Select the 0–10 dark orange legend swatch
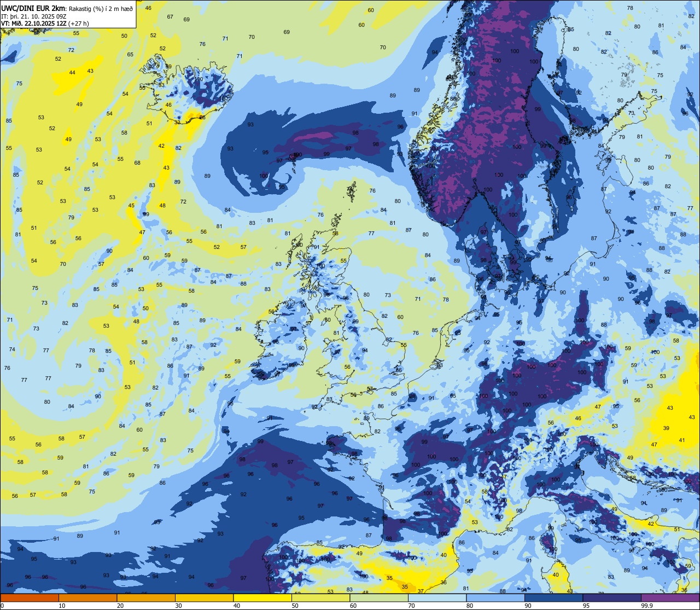The width and height of the screenshot is (700, 610). tap(30, 597)
